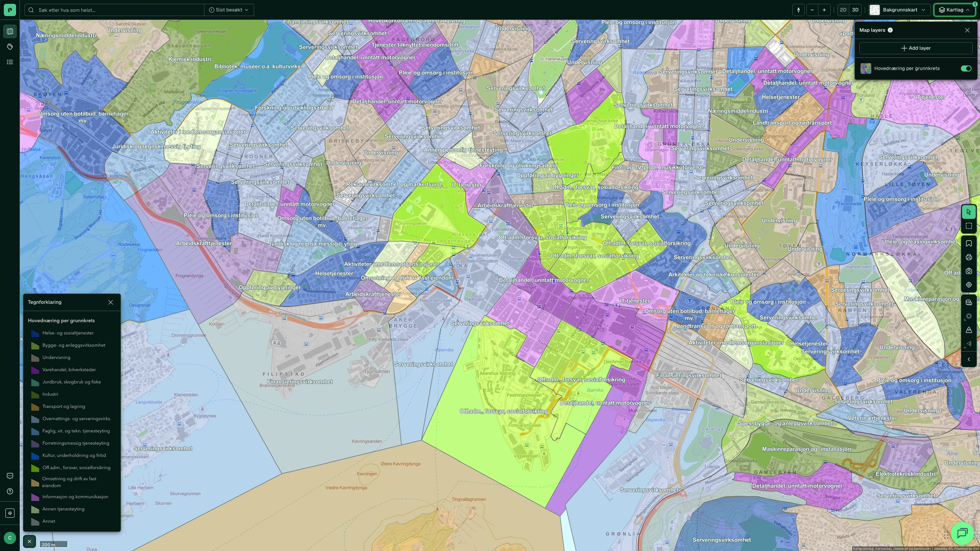Zoom in with the plus button
Image resolution: width=980 pixels, height=551 pixels.
coord(824,10)
